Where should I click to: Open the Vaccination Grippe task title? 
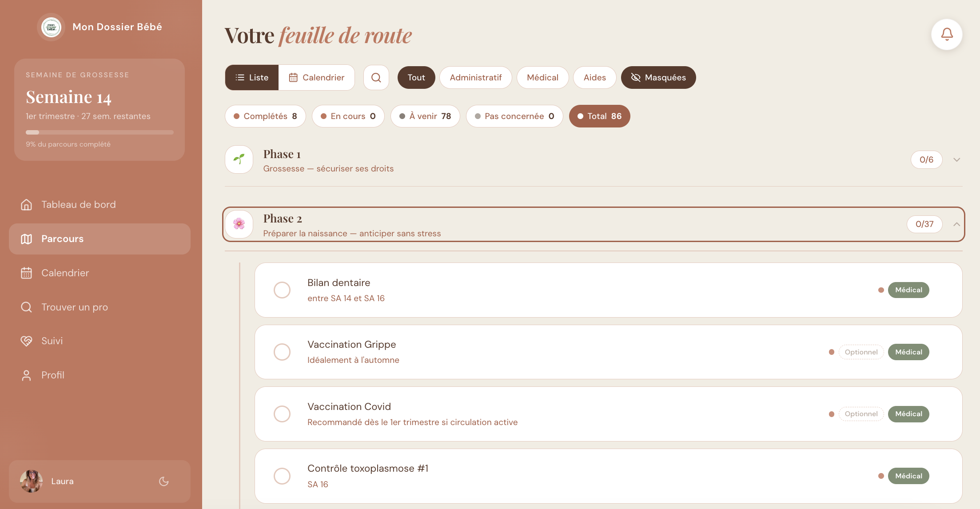coord(351,345)
